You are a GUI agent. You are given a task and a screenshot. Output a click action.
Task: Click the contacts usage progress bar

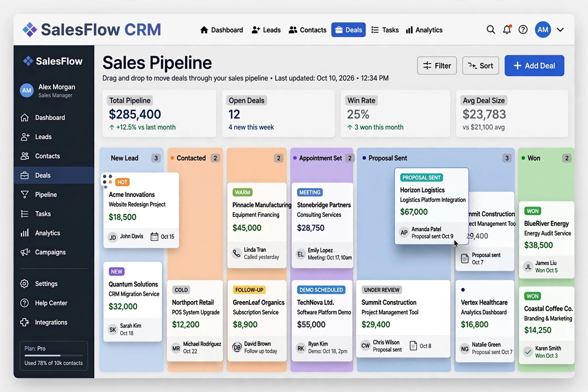click(x=54, y=356)
